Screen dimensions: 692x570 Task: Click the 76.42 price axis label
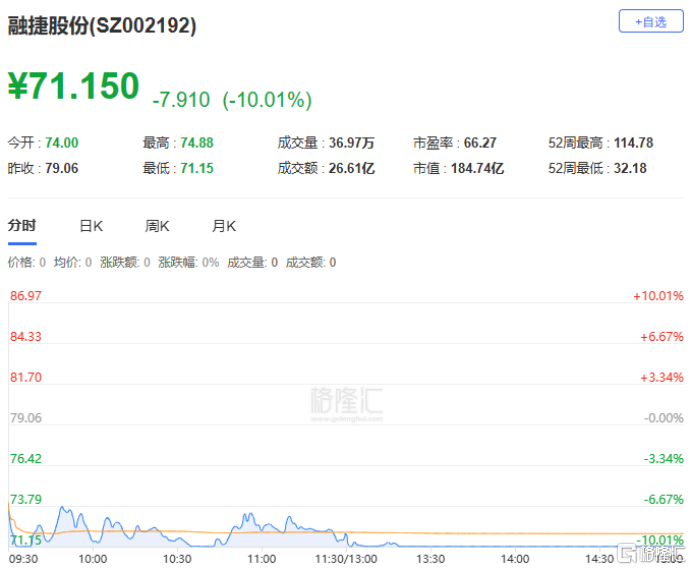coord(26,458)
